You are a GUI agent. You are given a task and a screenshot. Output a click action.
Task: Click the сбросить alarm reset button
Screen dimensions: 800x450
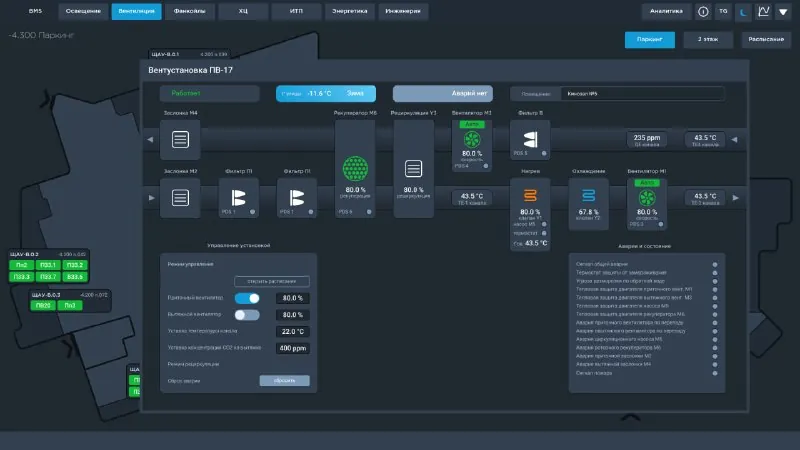coord(284,381)
